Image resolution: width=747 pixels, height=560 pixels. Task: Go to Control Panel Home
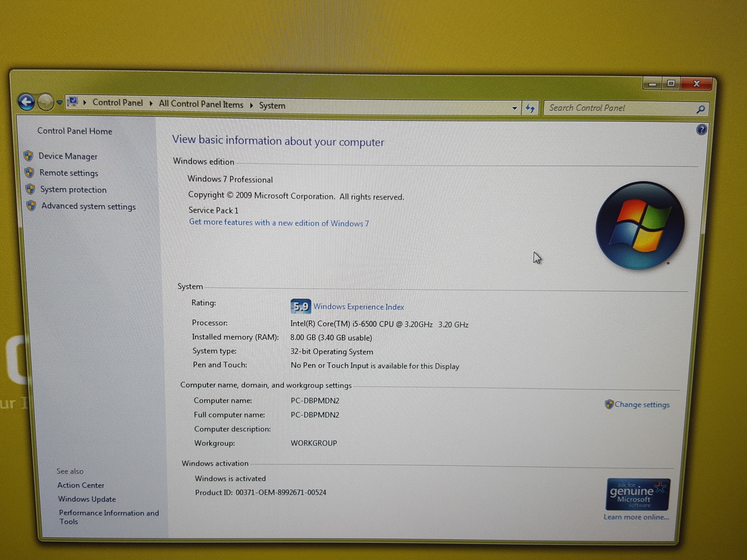click(x=75, y=131)
